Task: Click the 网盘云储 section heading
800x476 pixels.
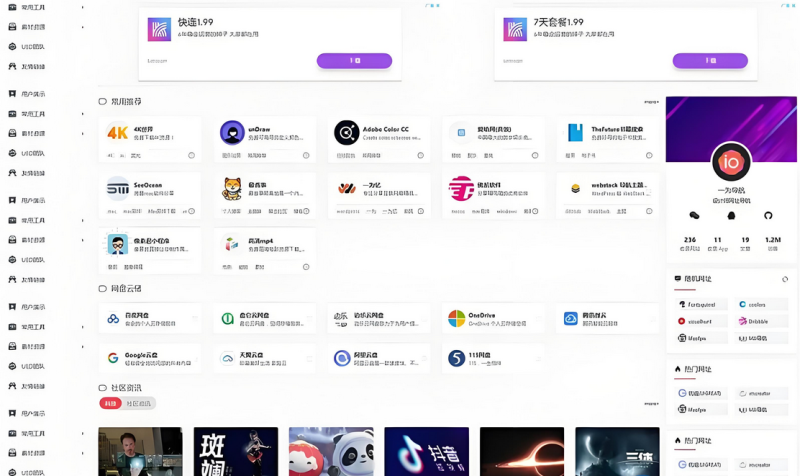Action: [x=126, y=289]
